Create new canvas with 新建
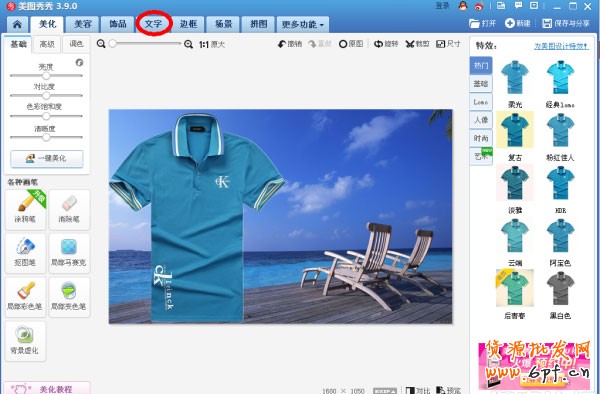The width and height of the screenshot is (600, 394). point(517,24)
